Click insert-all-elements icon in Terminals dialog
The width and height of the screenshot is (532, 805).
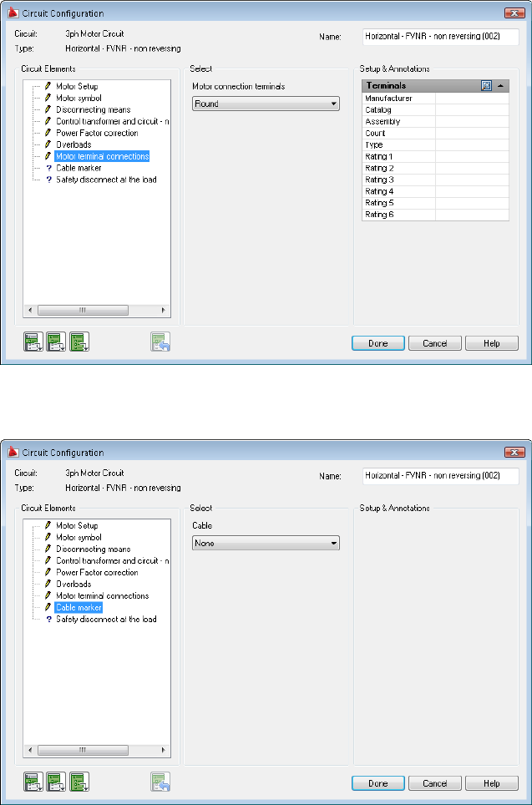tap(79, 342)
